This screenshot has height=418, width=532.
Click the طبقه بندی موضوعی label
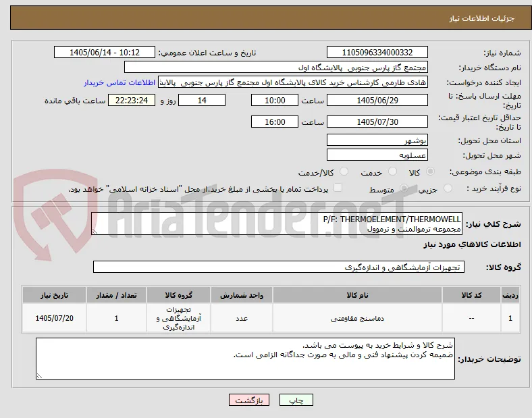click(485, 172)
